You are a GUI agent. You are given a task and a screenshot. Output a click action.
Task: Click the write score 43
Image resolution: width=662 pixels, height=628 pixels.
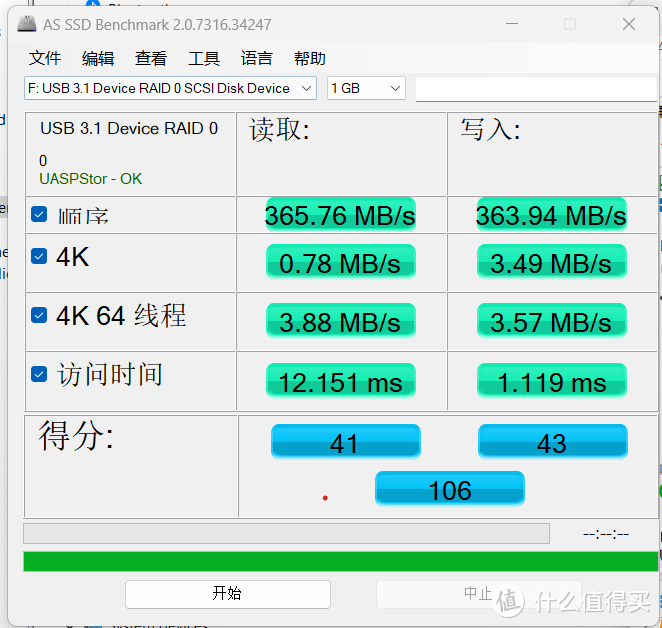click(x=553, y=442)
